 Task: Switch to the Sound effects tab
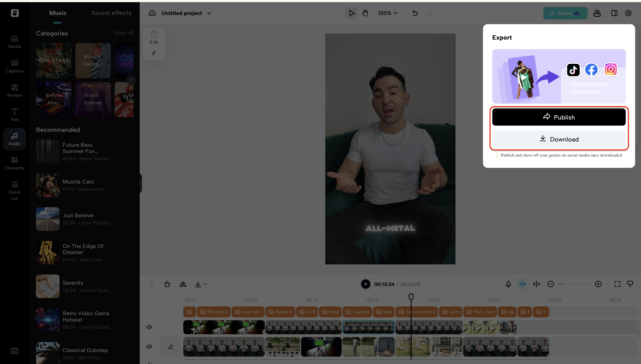click(111, 13)
